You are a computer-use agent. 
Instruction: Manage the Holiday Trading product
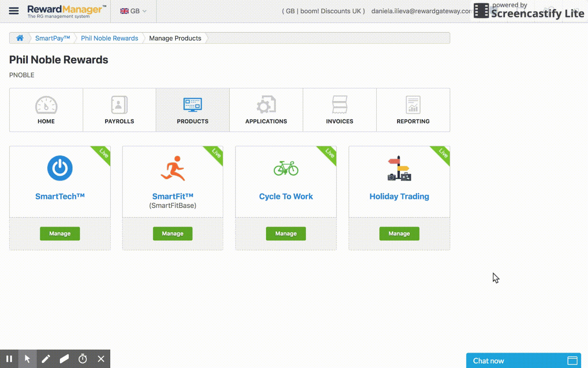tap(399, 234)
